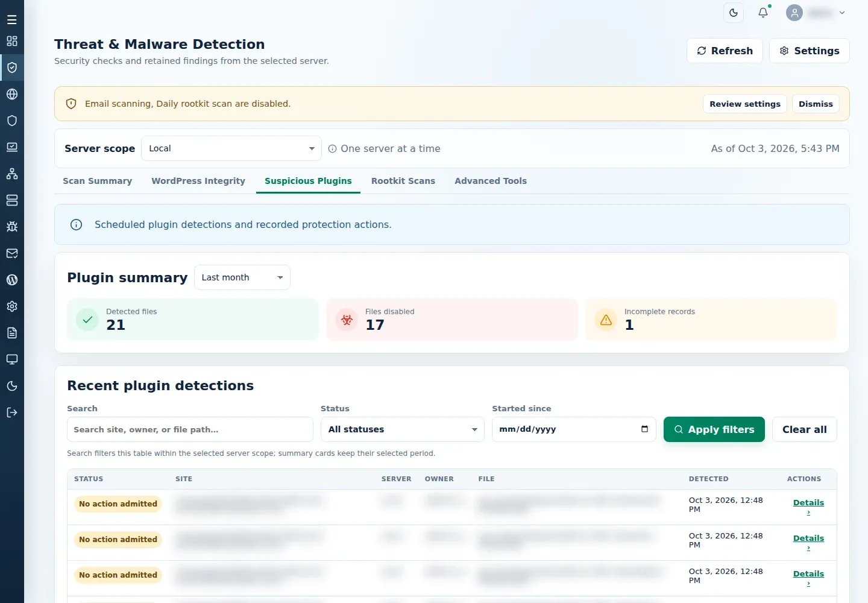Select the Suspicious Plugins tab
Viewport: 868px width, 603px height.
point(308,181)
